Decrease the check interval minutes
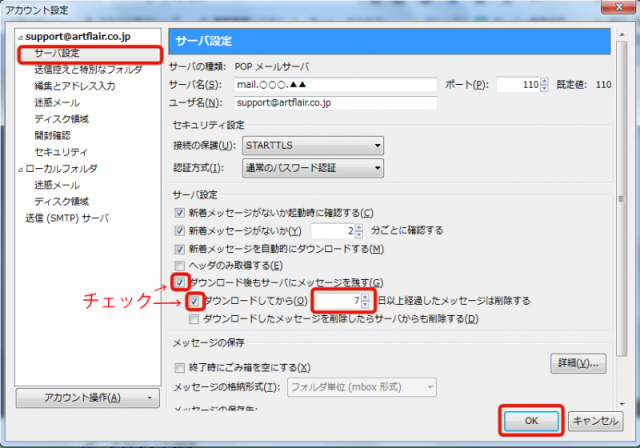The height and width of the screenshot is (448, 640). pos(359,235)
